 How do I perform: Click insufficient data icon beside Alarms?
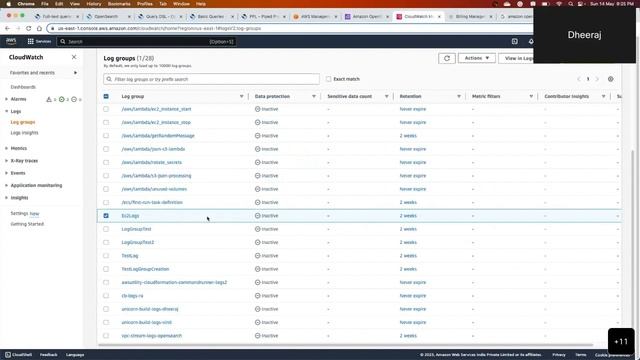74,99
